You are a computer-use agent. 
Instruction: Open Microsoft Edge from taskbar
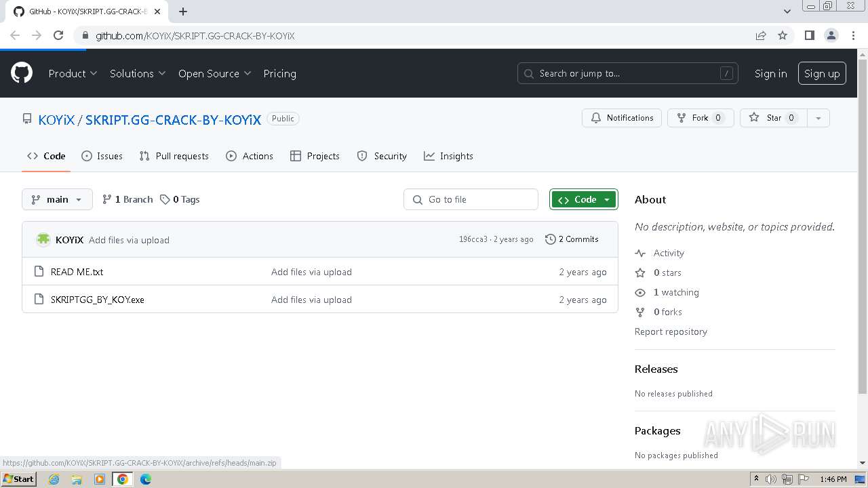146,479
